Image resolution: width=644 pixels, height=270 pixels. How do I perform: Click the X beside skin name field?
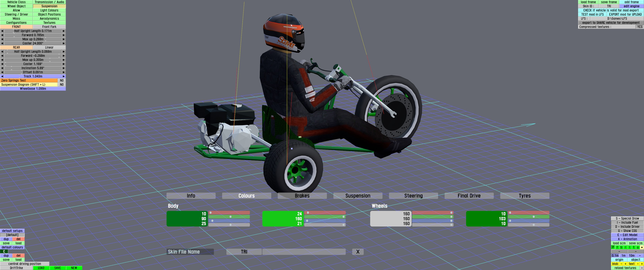tap(358, 252)
